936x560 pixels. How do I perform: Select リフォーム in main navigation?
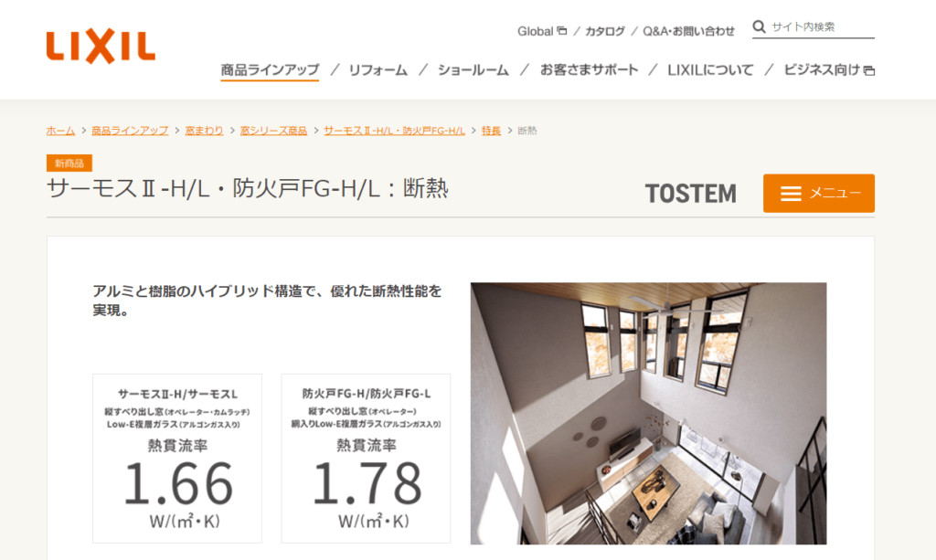[378, 70]
